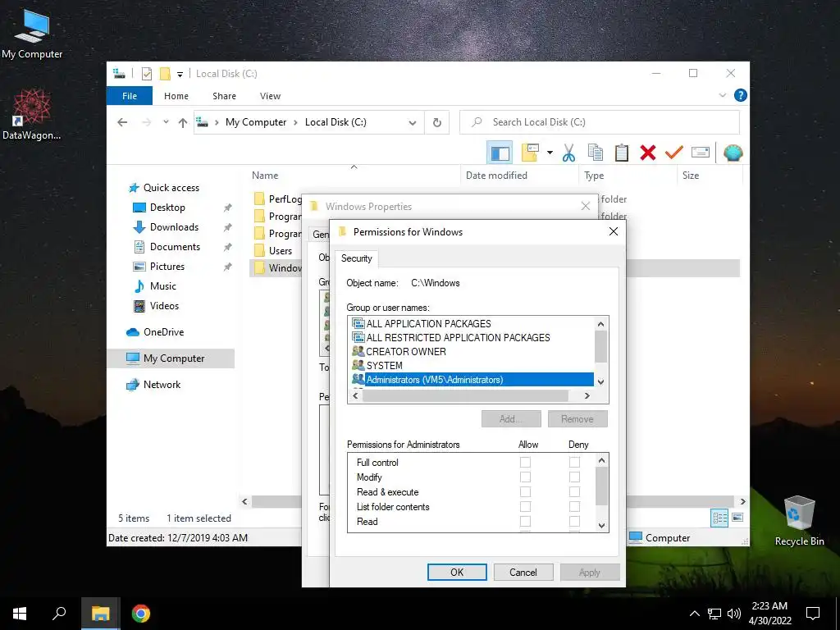This screenshot has height=630, width=840.
Task: Select Network in navigation pane
Action: (162, 385)
